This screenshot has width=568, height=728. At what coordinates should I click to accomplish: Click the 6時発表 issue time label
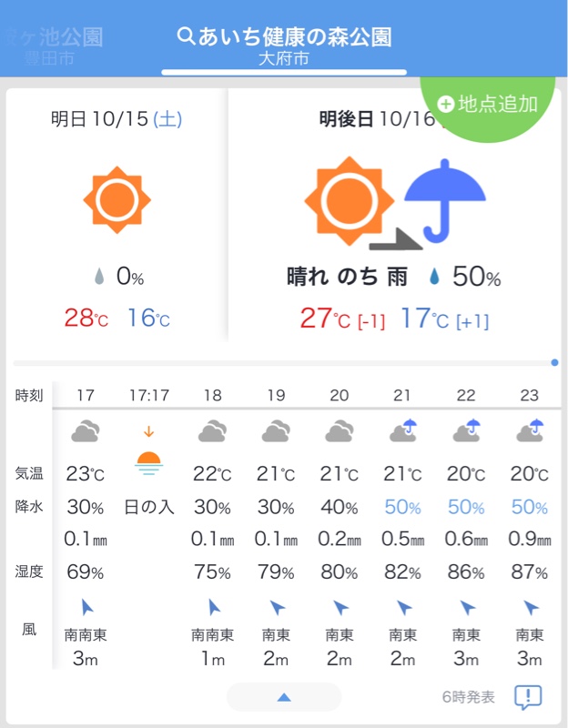468,697
